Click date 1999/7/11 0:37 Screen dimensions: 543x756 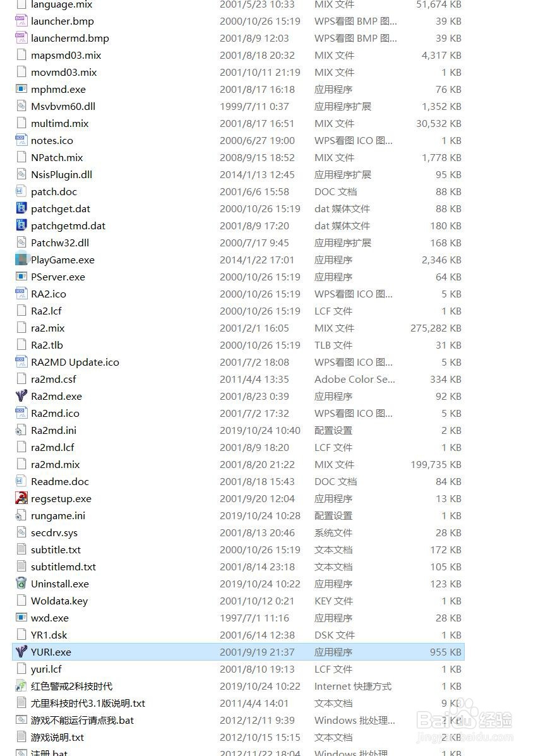pos(254,107)
